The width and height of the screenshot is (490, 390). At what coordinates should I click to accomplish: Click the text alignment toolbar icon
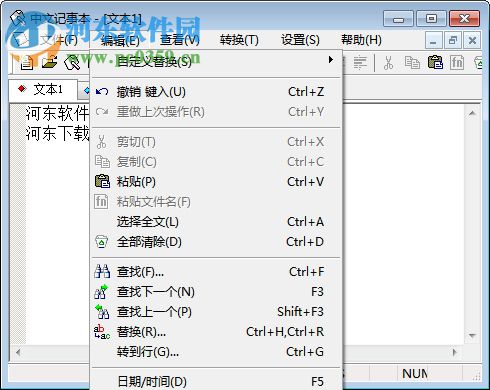tap(360, 63)
